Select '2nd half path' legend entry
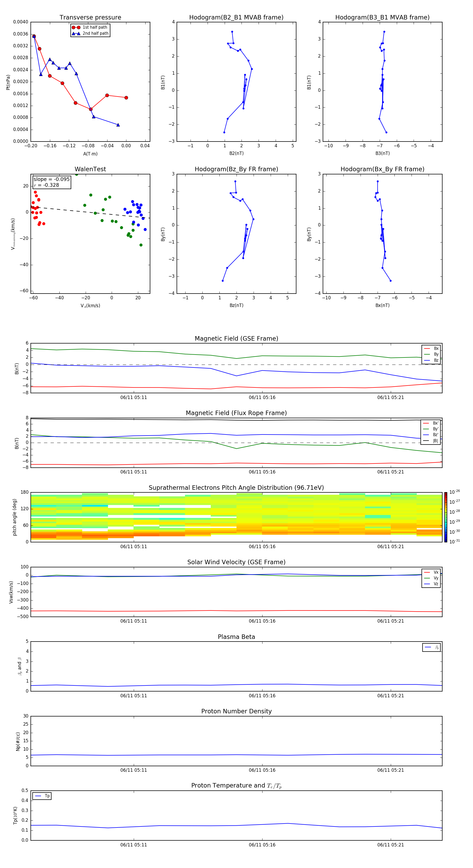Image resolution: width=473 pixels, height=868 pixels. pos(90,33)
